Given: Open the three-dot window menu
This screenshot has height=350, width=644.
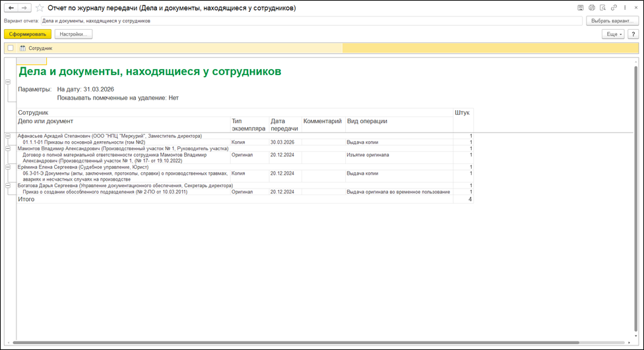Looking at the screenshot, I should pos(624,8).
